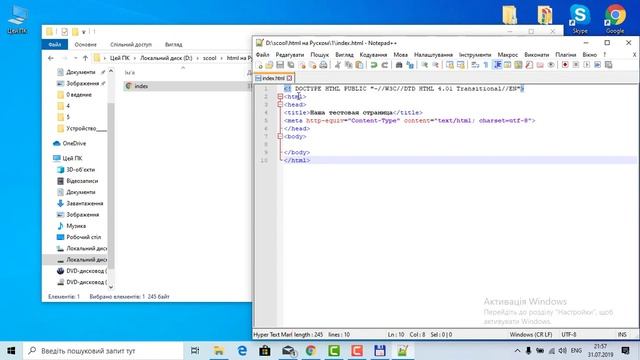Save the document with the floppy icon
640x360 pixels.
(280, 65)
